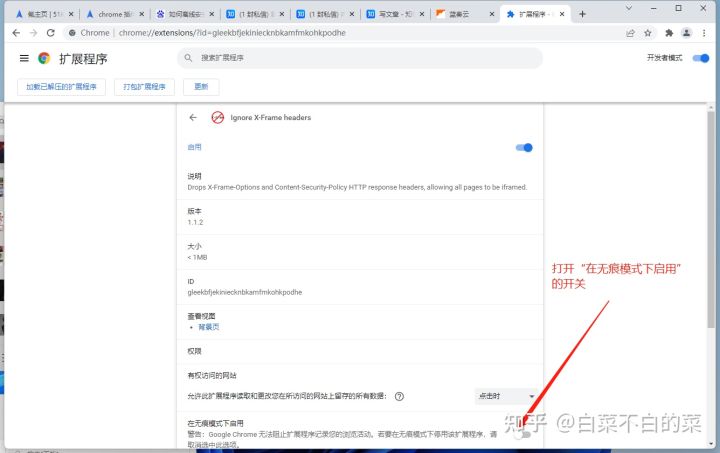Switch to the 蓝奏云 tab
The width and height of the screenshot is (720, 453).
pos(465,14)
